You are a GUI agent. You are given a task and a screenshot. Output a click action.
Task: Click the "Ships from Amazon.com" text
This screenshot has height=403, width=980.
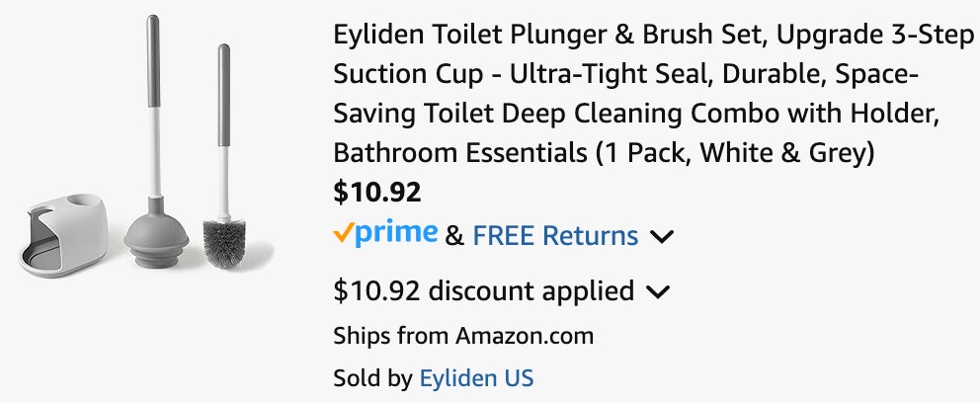point(463,335)
